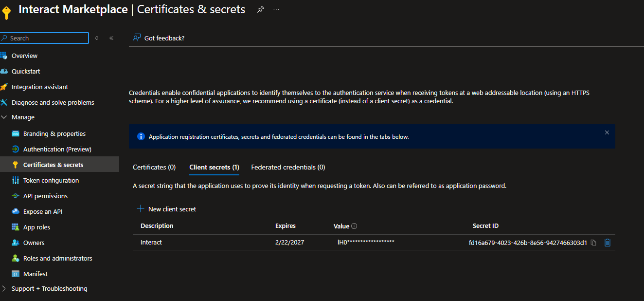Click the Certificates & secrets key icon
644x301 pixels.
(15, 165)
